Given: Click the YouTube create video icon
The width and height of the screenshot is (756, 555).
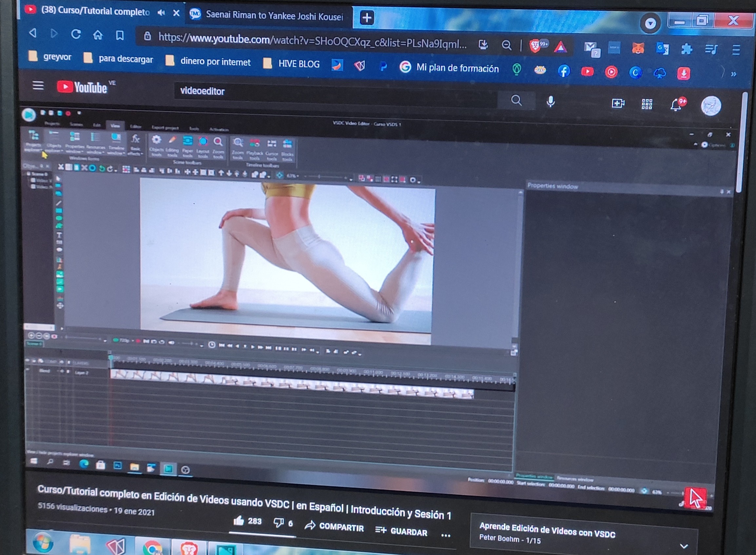Looking at the screenshot, I should pyautogui.click(x=618, y=103).
